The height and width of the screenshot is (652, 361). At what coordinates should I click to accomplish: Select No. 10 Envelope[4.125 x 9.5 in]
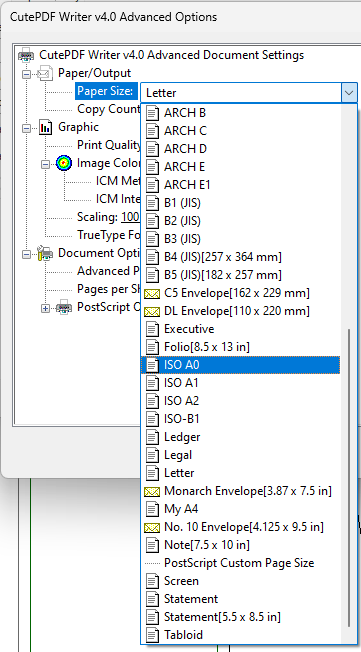click(240, 527)
